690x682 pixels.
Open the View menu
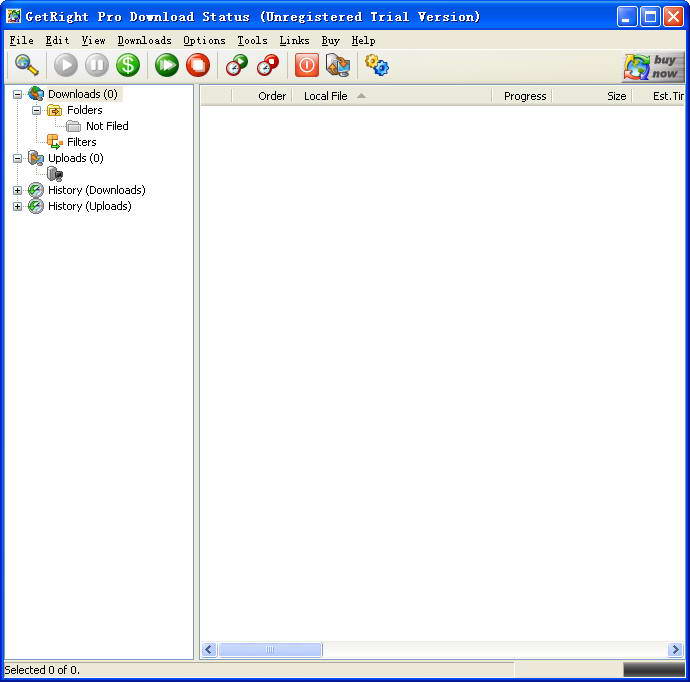coord(93,40)
